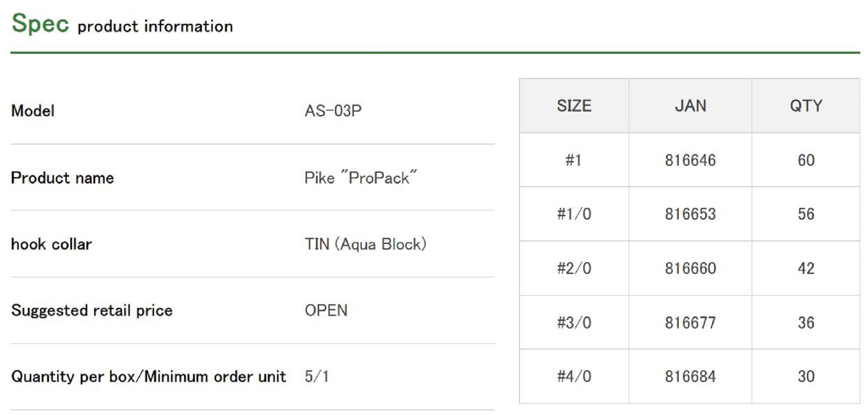Click the JAN column header
Screen dimensions: 868x415
pos(690,106)
